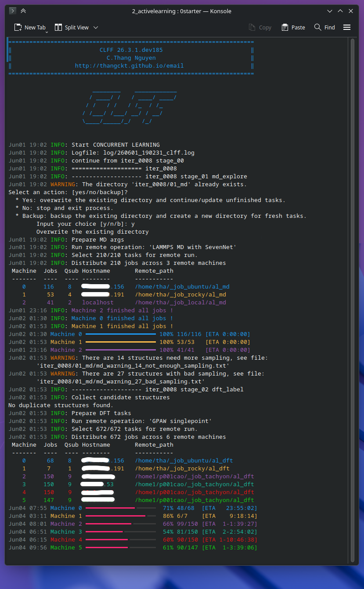Click 'Machine 2 finished all jobs !' line
Image resolution: width=364 pixels, height=589 pixels.
point(123,311)
